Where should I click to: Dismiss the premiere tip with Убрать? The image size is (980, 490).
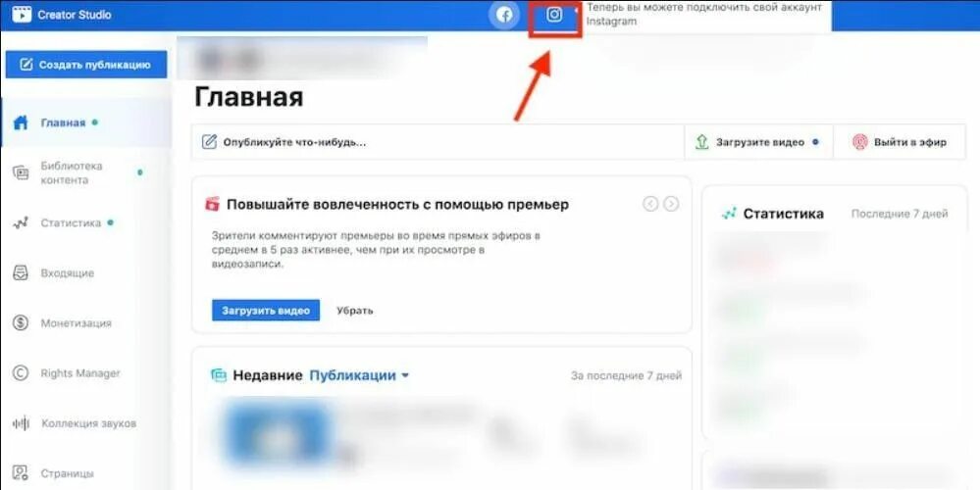pos(354,311)
